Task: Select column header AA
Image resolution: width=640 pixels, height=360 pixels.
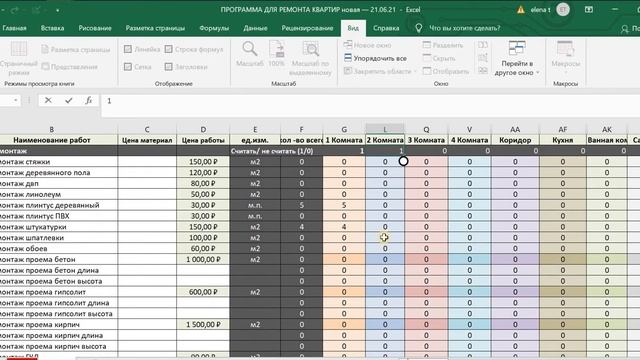Action: (515, 129)
